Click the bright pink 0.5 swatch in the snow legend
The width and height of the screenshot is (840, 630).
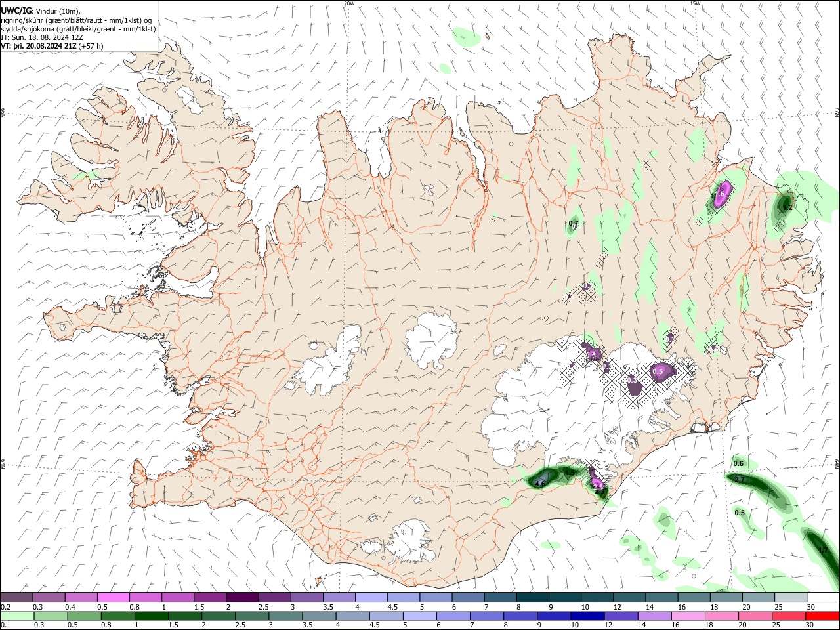113,598
